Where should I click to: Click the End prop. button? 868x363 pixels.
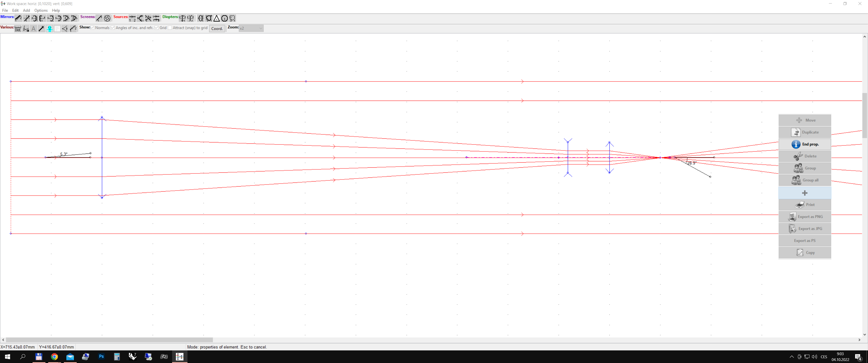click(x=805, y=144)
